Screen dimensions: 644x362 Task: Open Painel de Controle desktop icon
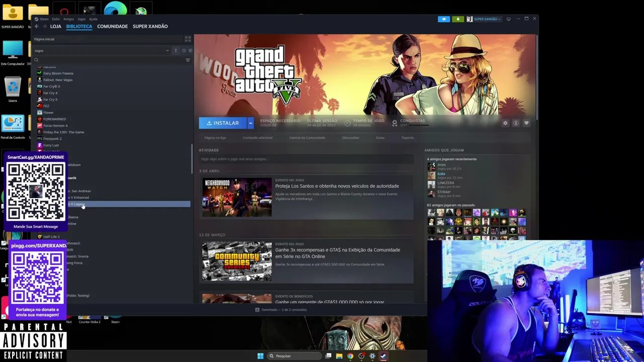click(13, 127)
